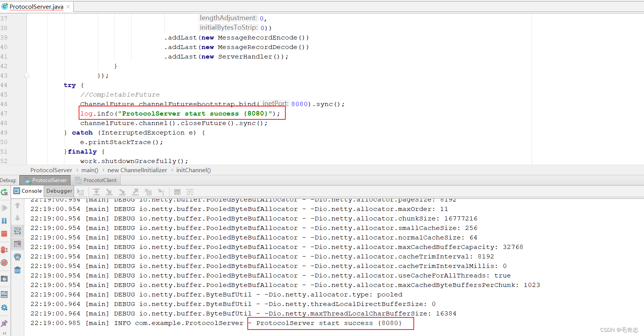
Task: Collapse the code fold marker at line 43
Action: pyautogui.click(x=27, y=75)
